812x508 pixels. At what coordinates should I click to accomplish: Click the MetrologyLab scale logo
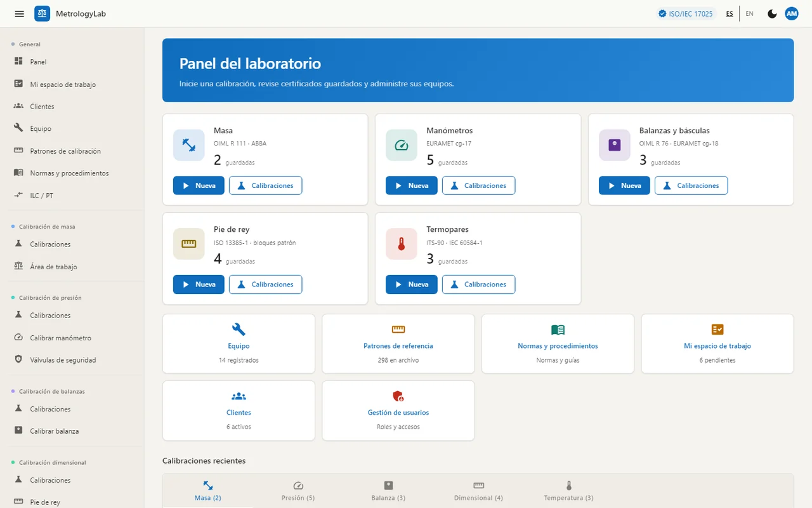tap(42, 13)
